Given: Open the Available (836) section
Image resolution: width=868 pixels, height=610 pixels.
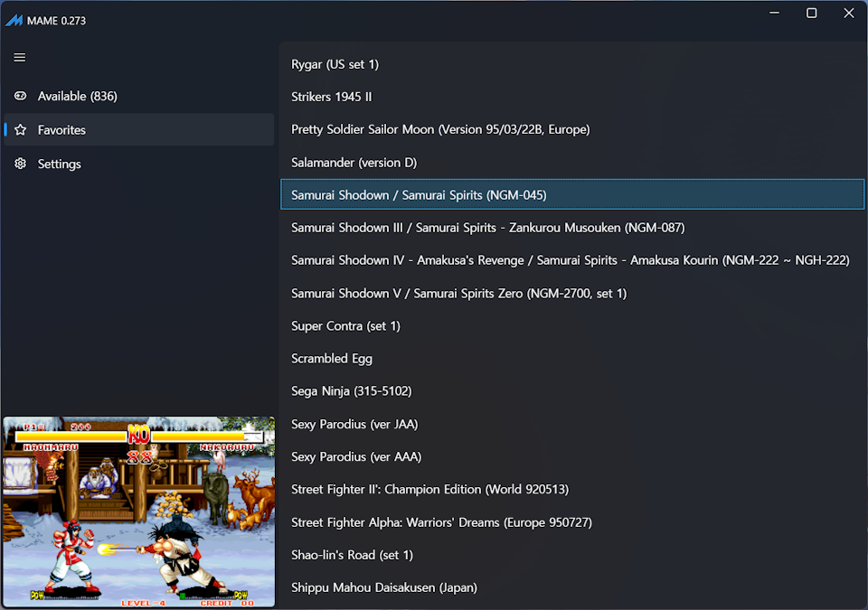Looking at the screenshot, I should [x=139, y=97].
